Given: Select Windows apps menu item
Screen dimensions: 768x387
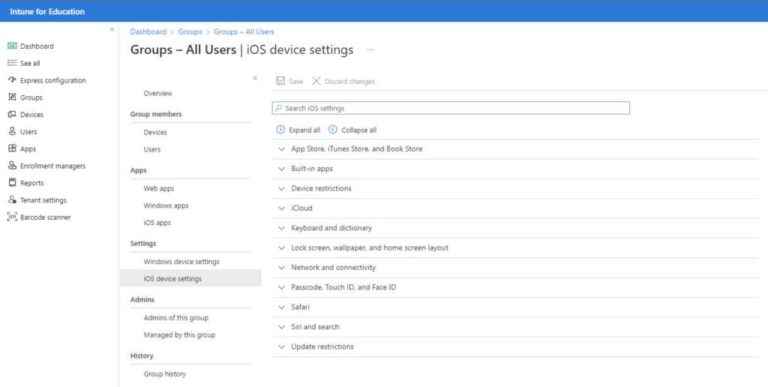Looking at the screenshot, I should pos(166,205).
